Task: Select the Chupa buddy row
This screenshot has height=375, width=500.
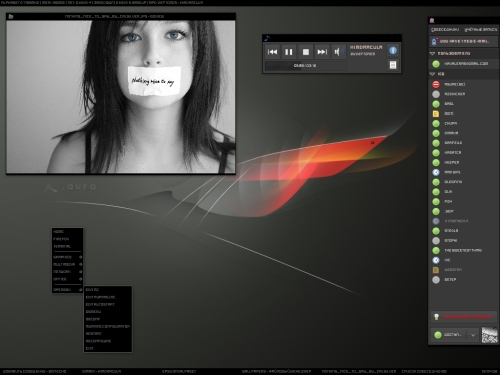Action: pos(463,123)
